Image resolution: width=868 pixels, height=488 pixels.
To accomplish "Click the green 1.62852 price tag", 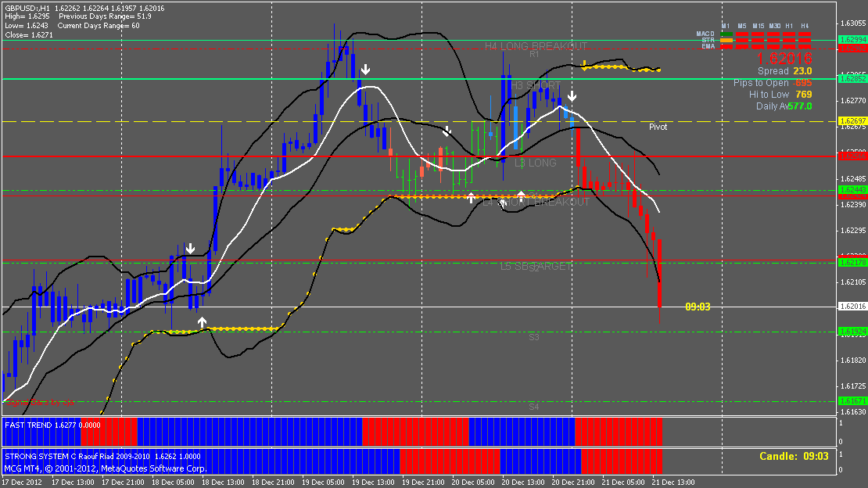I will pyautogui.click(x=853, y=79).
